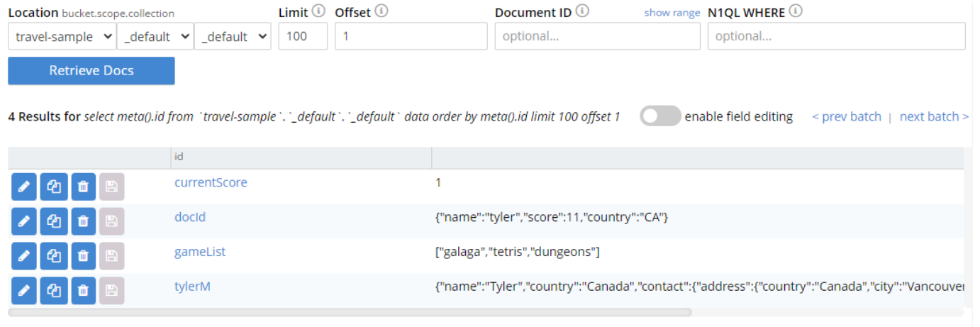The height and width of the screenshot is (327, 980).
Task: Show info tooltip icon beside N1QL WHERE
Action: point(795,11)
